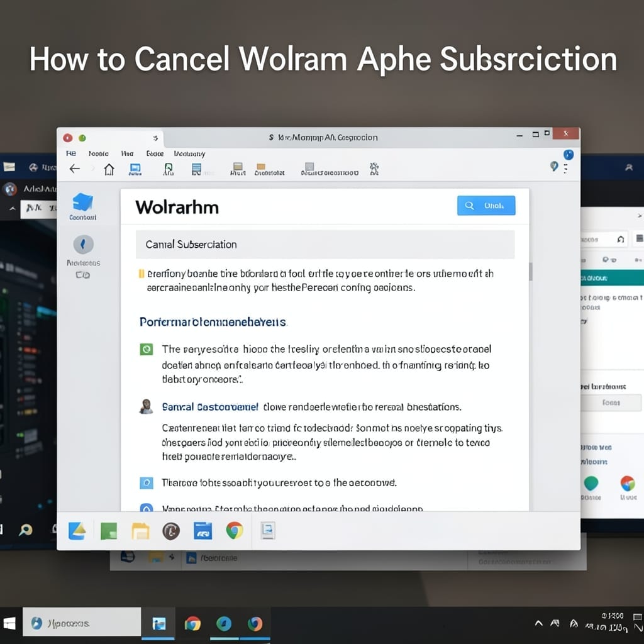Click the document search icon in toolbar

point(169,169)
